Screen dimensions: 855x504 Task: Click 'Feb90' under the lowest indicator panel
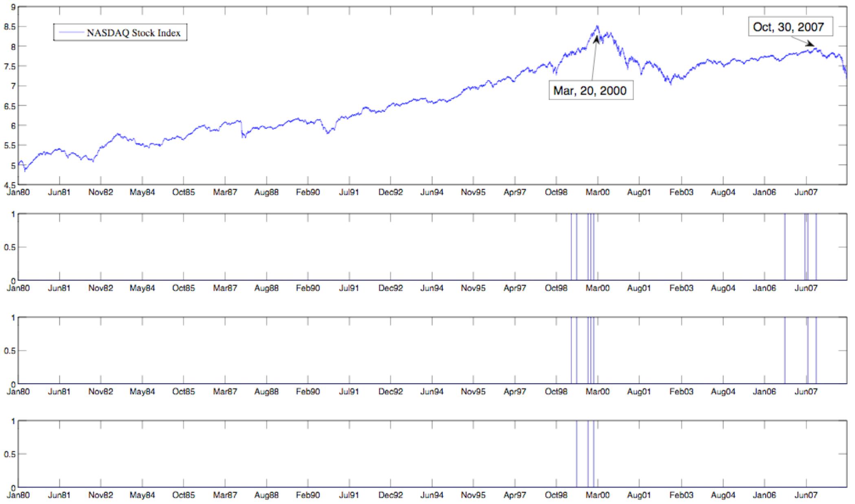tap(307, 495)
